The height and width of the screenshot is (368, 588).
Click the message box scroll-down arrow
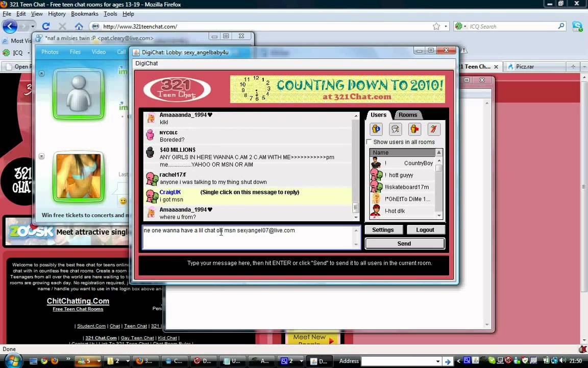[356, 244]
